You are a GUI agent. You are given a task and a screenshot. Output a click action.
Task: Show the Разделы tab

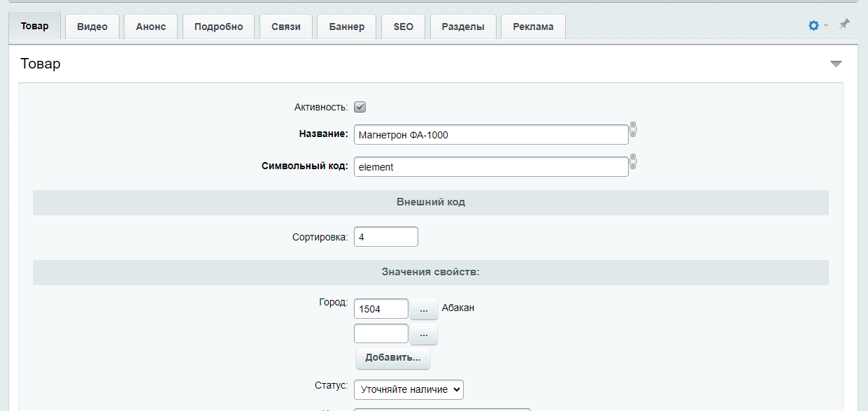pyautogui.click(x=463, y=27)
